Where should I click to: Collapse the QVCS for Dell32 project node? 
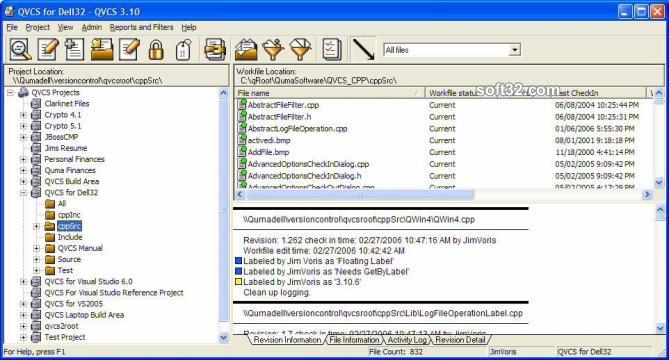[x=23, y=193]
